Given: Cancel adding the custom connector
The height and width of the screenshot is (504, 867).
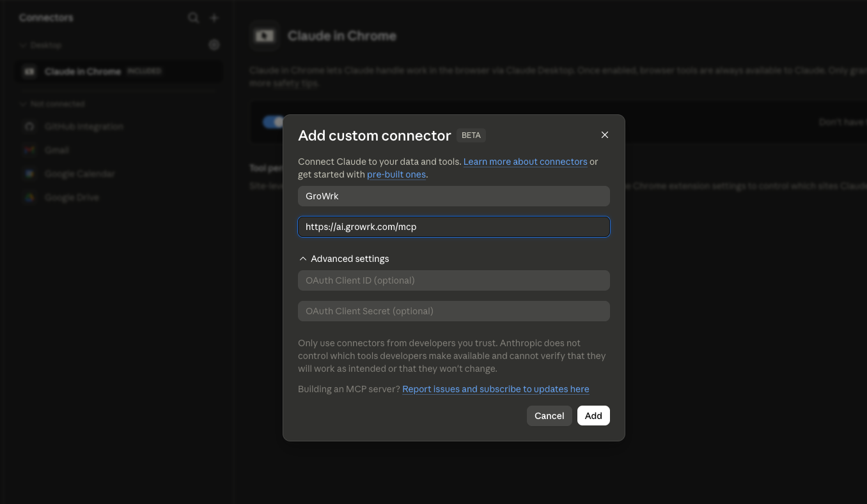Looking at the screenshot, I should 549,416.
